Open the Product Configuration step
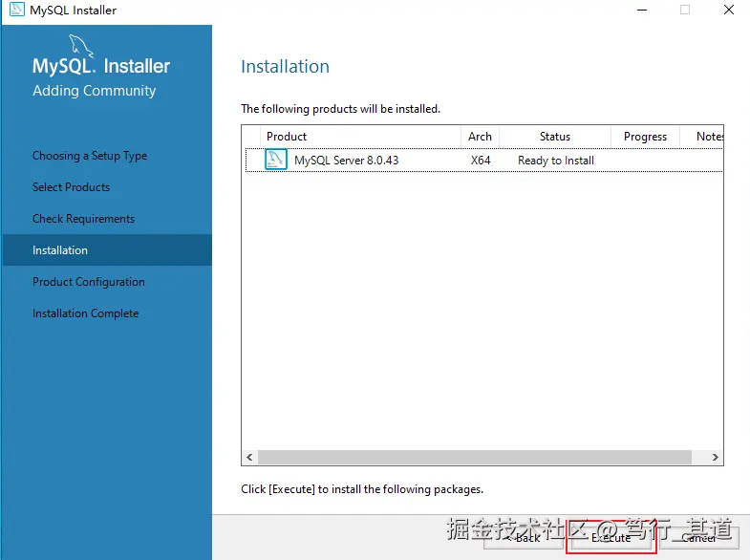The height and width of the screenshot is (560, 750). coord(89,282)
